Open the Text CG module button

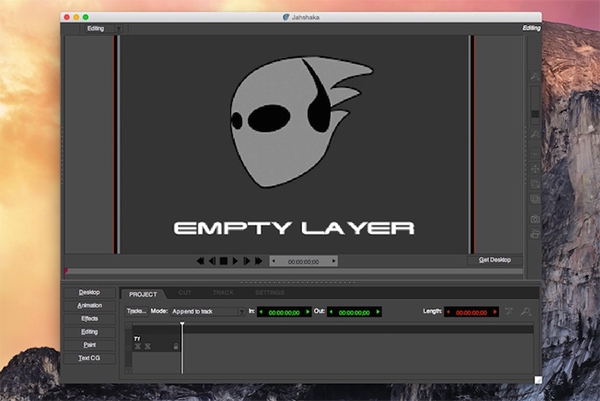[90, 358]
